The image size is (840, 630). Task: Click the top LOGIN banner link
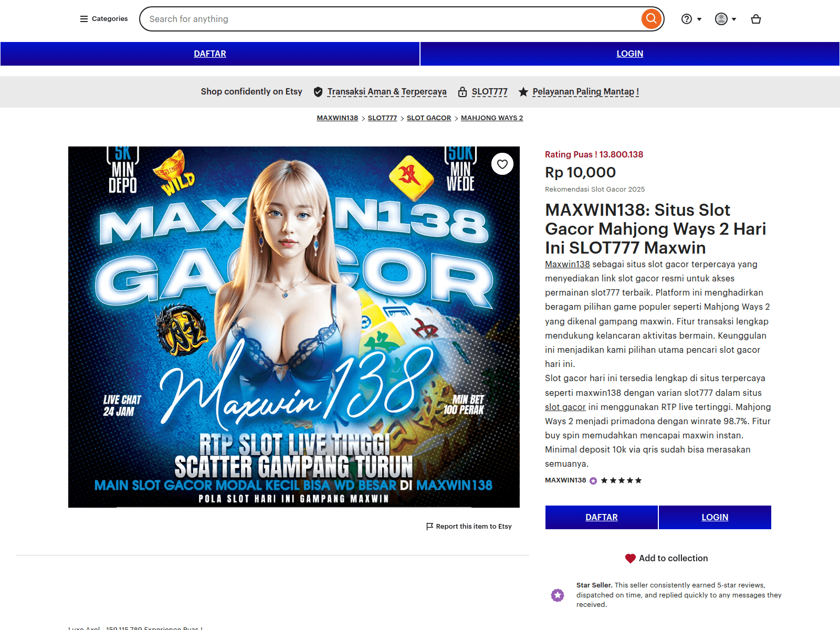tap(629, 54)
